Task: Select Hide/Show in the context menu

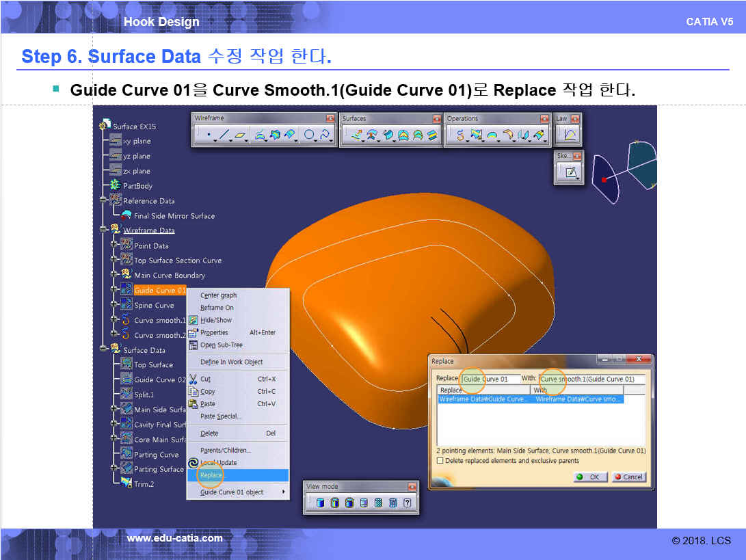Action: click(x=215, y=320)
